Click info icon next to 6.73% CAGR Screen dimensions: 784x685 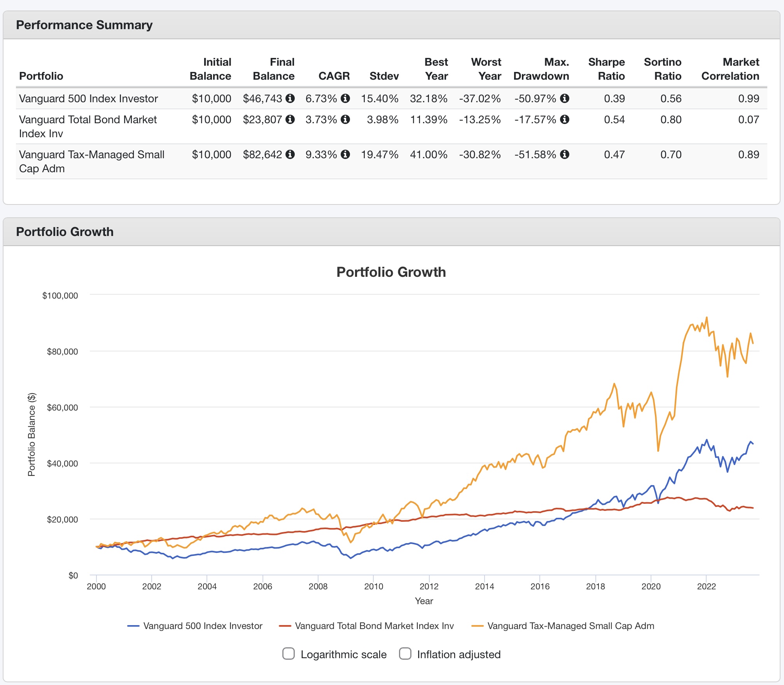[x=345, y=98]
